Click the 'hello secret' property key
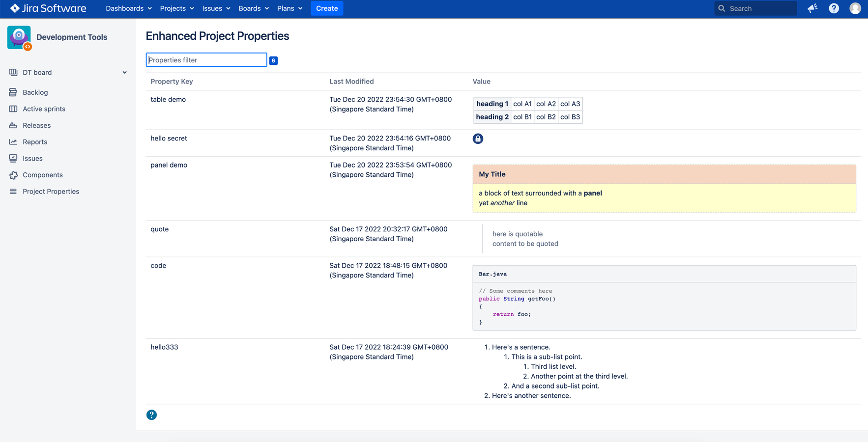Image resolution: width=868 pixels, height=442 pixels. pos(169,138)
